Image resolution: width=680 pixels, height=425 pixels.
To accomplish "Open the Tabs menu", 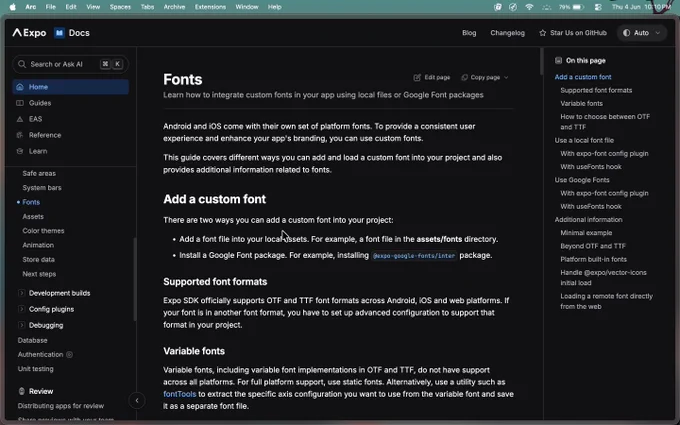I will click(x=147, y=7).
